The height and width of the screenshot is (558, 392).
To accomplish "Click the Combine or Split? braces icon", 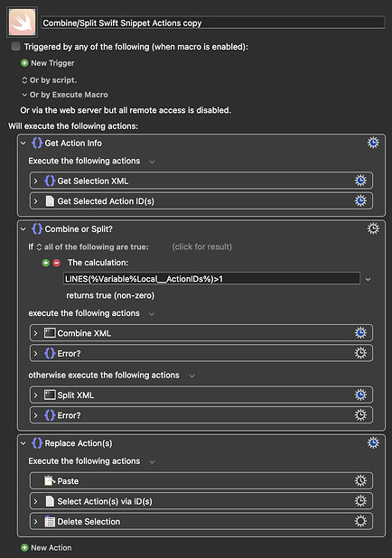I will [x=37, y=228].
